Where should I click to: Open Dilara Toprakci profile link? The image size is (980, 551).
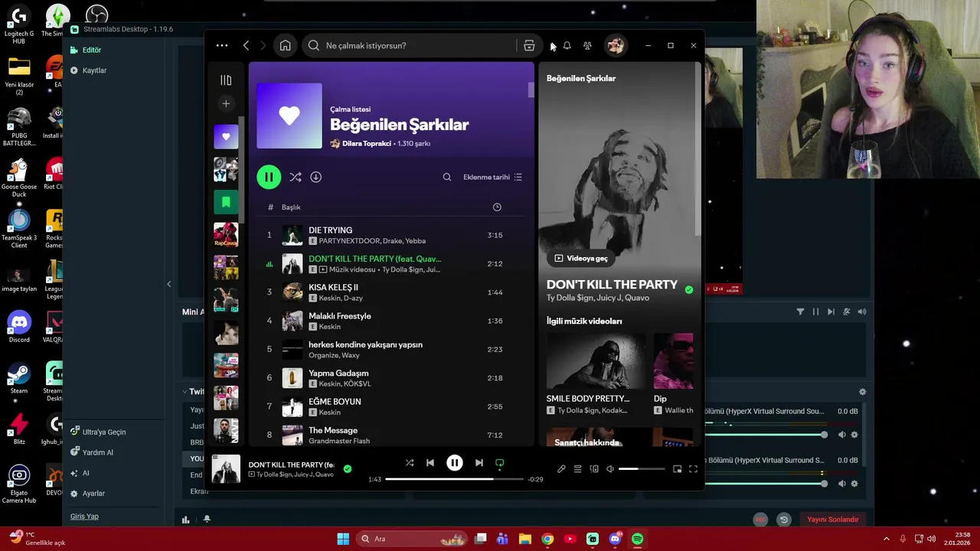coord(367,144)
